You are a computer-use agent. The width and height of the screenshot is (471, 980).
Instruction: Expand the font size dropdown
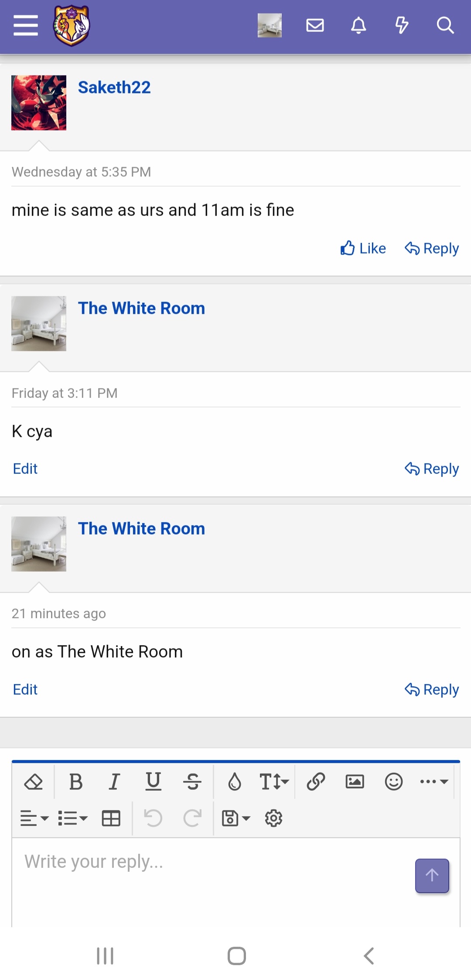[274, 782]
